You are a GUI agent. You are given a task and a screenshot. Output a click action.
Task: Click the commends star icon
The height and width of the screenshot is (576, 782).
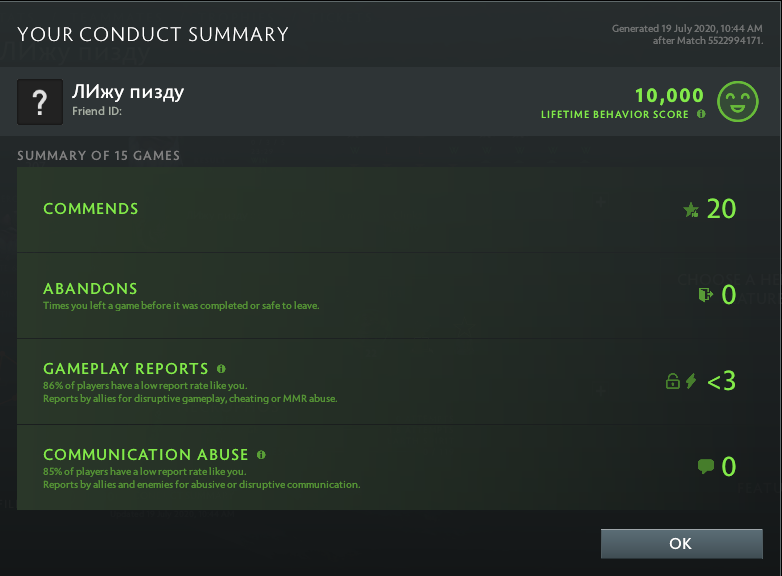click(691, 209)
